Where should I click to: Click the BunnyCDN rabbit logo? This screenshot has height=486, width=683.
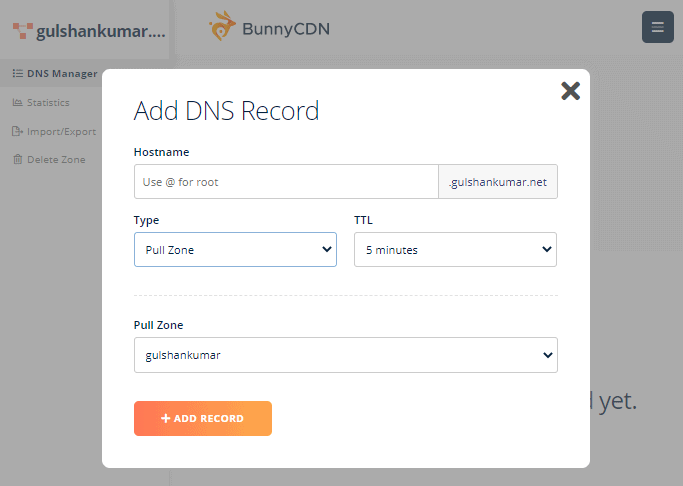point(222,26)
